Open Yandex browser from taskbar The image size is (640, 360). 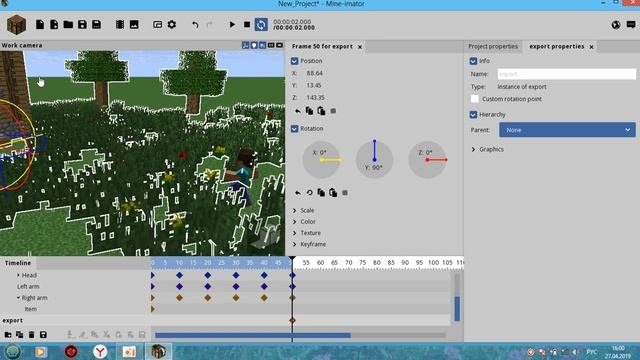pyautogui.click(x=100, y=351)
